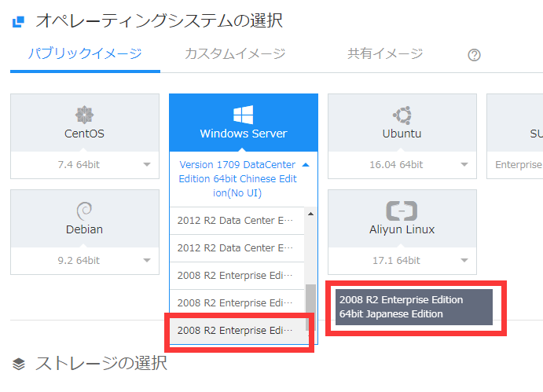Image resolution: width=543 pixels, height=392 pixels.
Task: Open the Aliyun Linux 17.1 64bit dropdown
Action: 402,260
